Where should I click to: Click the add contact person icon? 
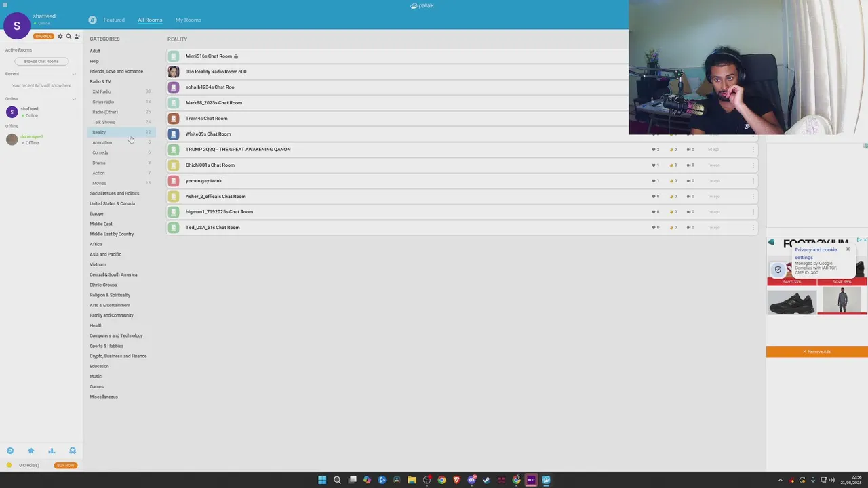pos(77,36)
